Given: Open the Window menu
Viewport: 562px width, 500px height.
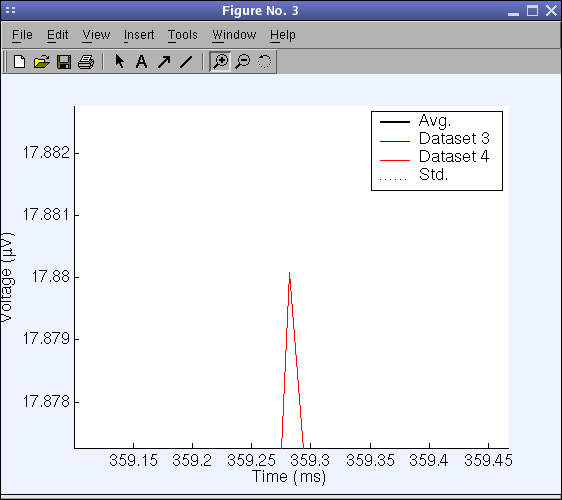Looking at the screenshot, I should click(x=234, y=35).
